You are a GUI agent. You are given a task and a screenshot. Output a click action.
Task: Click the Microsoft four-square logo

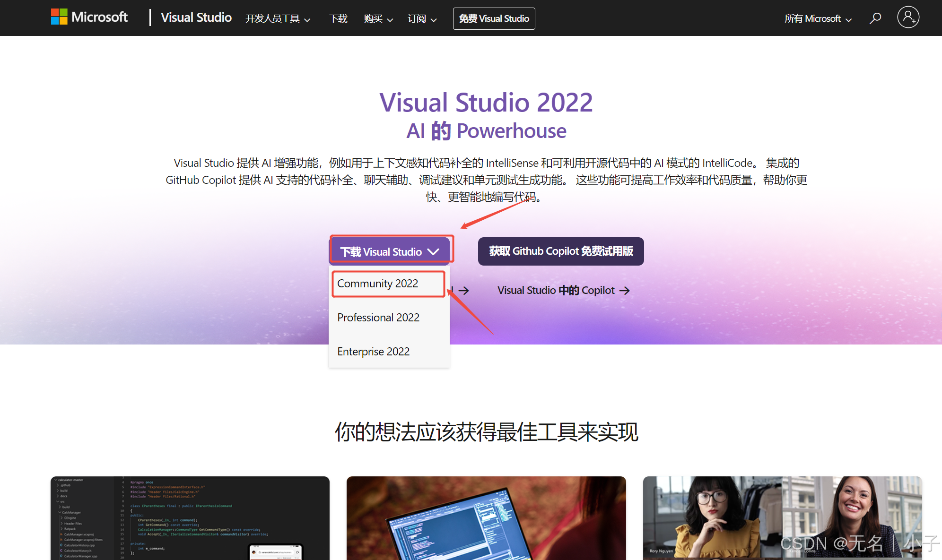[59, 17]
